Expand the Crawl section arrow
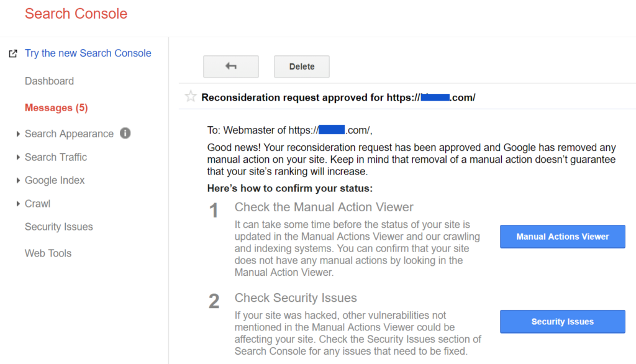This screenshot has width=636, height=364. [18, 204]
